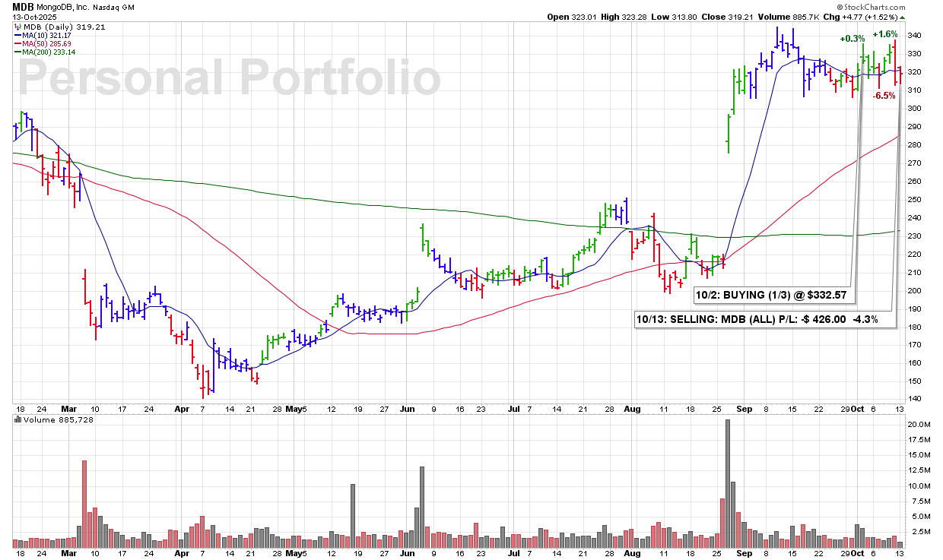Click the red MA(50) legend line marker

click(x=17, y=43)
